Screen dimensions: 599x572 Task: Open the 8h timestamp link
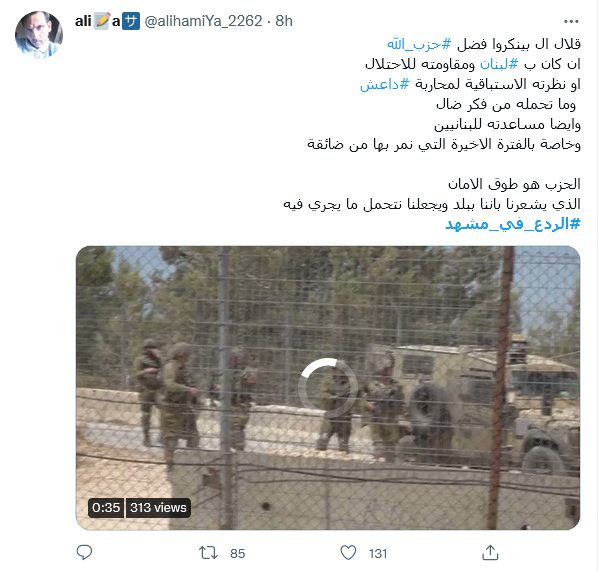tap(284, 21)
